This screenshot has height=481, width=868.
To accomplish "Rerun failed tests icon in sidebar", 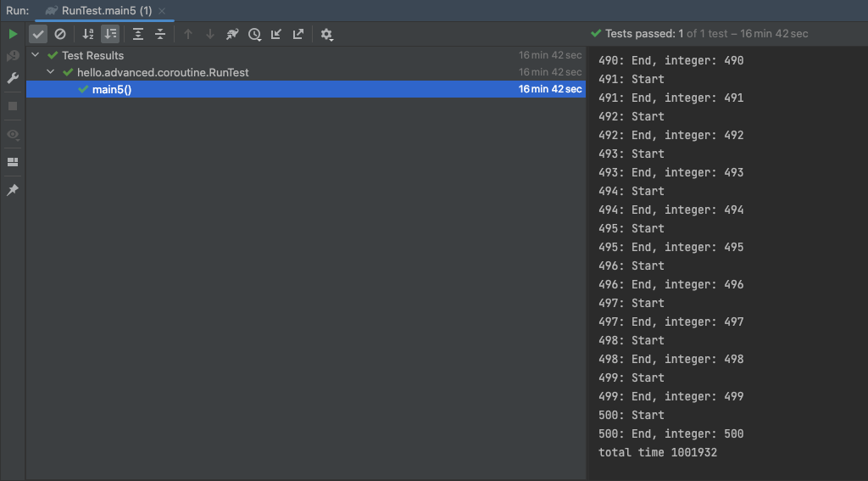I will coord(13,56).
